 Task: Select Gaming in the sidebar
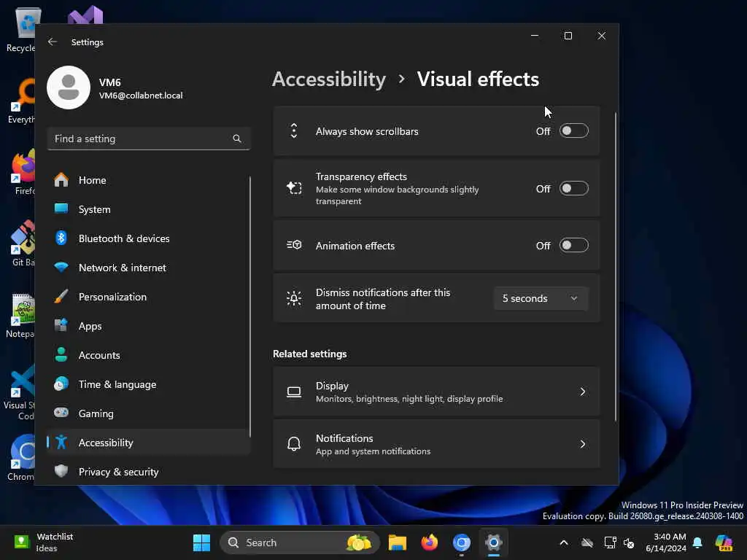click(148, 413)
